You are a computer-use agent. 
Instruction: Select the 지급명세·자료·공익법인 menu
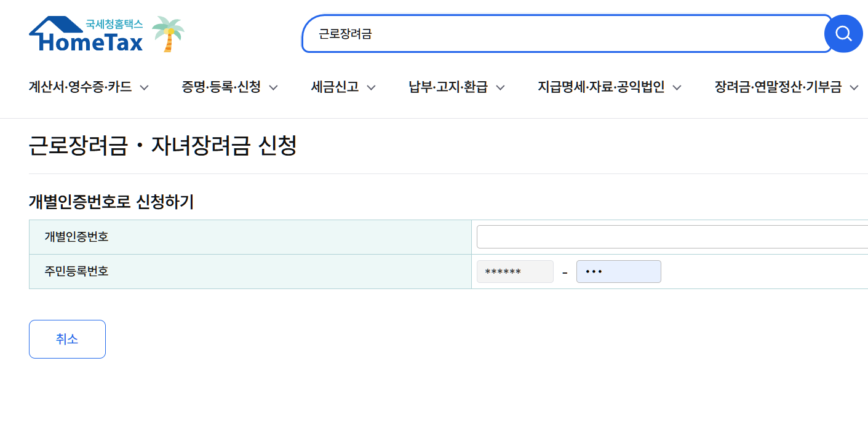point(603,87)
